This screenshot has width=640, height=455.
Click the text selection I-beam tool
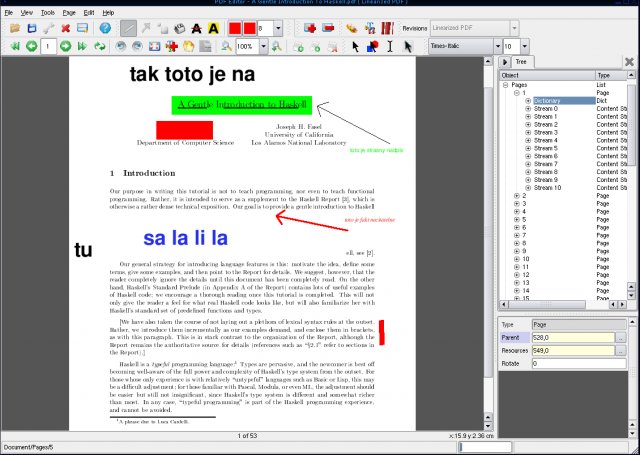388,46
